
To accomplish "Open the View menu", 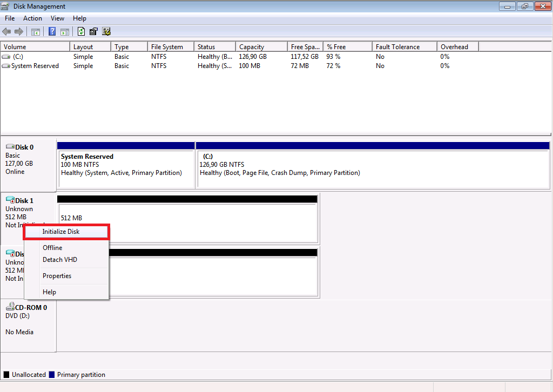I will pyautogui.click(x=57, y=18).
